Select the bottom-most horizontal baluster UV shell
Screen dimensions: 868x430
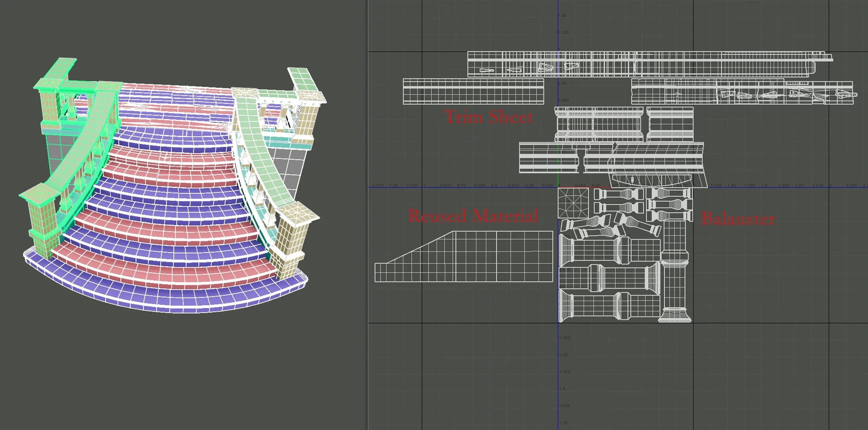click(609, 306)
